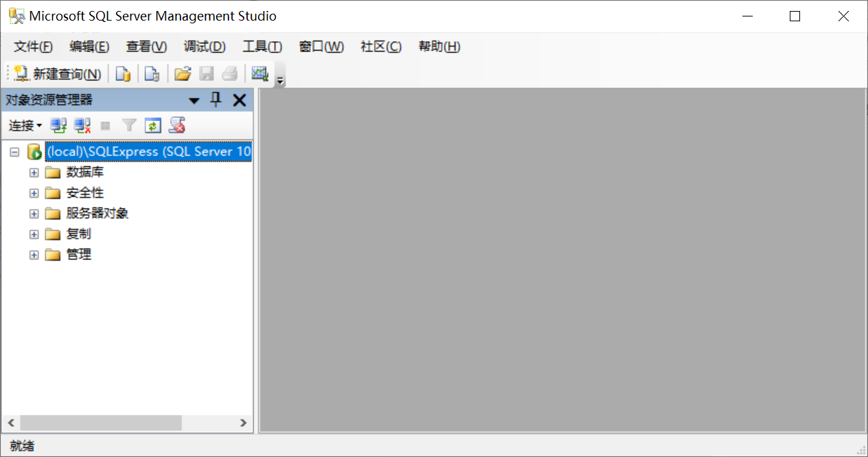The width and height of the screenshot is (868, 457).
Task: Click the print icon in the toolbar
Action: tap(230, 73)
